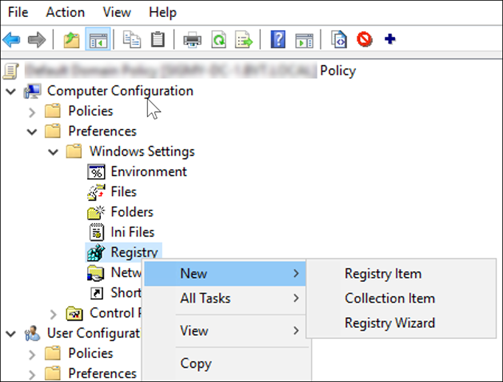Collapse the User Configuration node
This screenshot has height=382, width=503.
tap(11, 334)
